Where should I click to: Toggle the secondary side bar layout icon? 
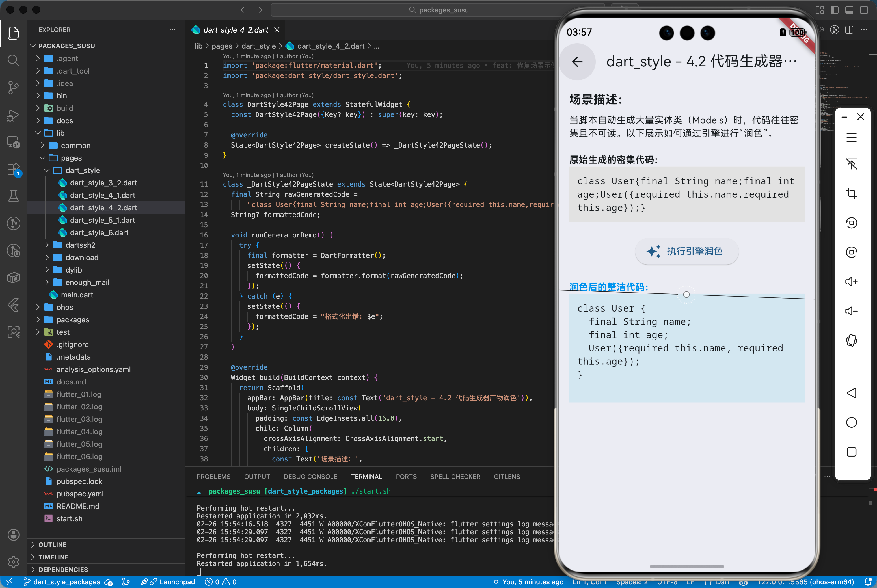864,10
